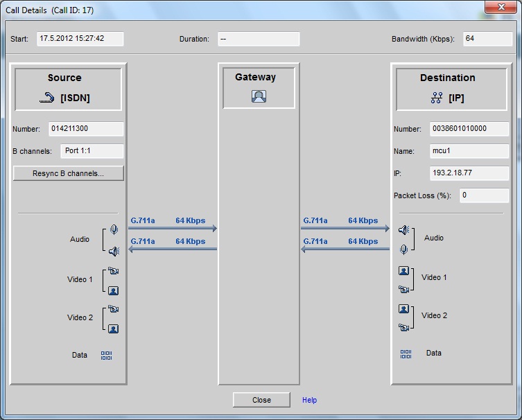Click the Destination Video 1 label
Viewport: 522px width, 420px height.
tap(434, 277)
